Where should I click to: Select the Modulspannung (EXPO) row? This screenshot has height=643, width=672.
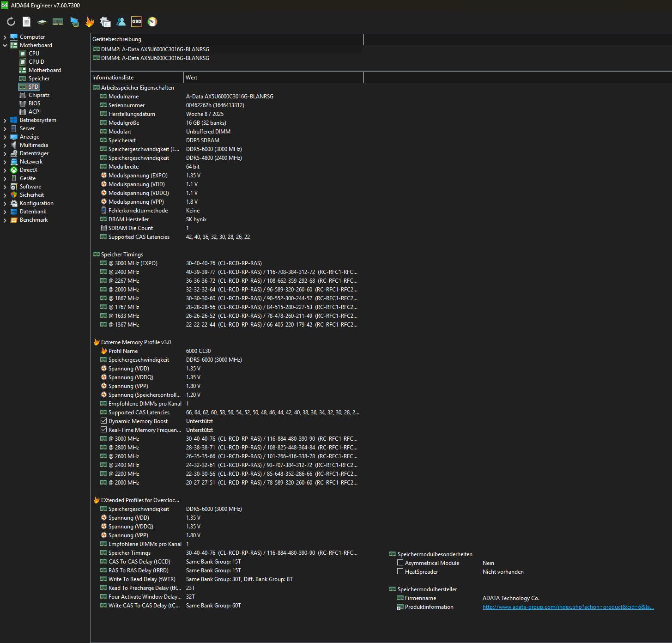click(x=226, y=176)
